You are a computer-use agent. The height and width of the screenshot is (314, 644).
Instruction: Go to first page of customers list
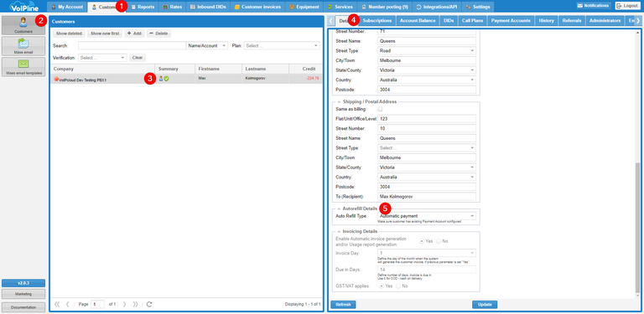point(57,304)
